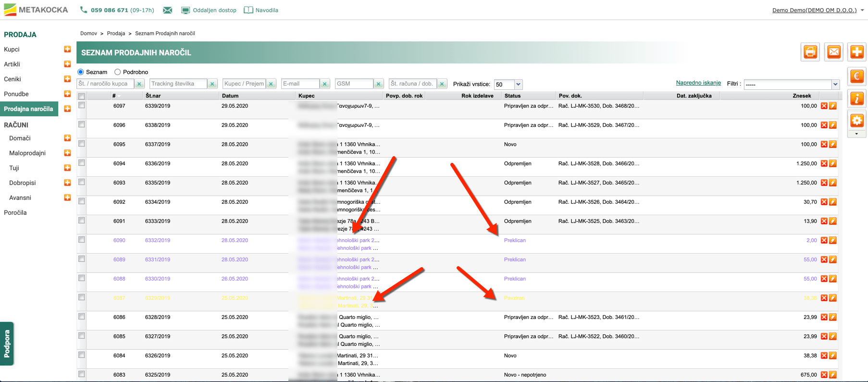Viewport: 868px width, 382px height.
Task: Expand the Demo Demo user menu arrow
Action: pyautogui.click(x=862, y=10)
